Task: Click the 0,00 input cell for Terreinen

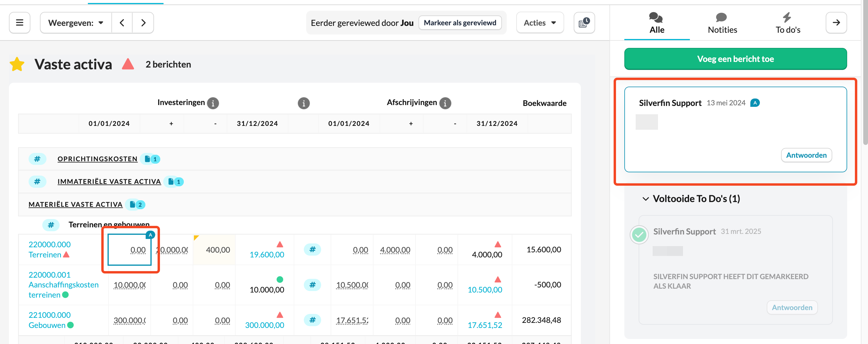Action: tap(130, 250)
